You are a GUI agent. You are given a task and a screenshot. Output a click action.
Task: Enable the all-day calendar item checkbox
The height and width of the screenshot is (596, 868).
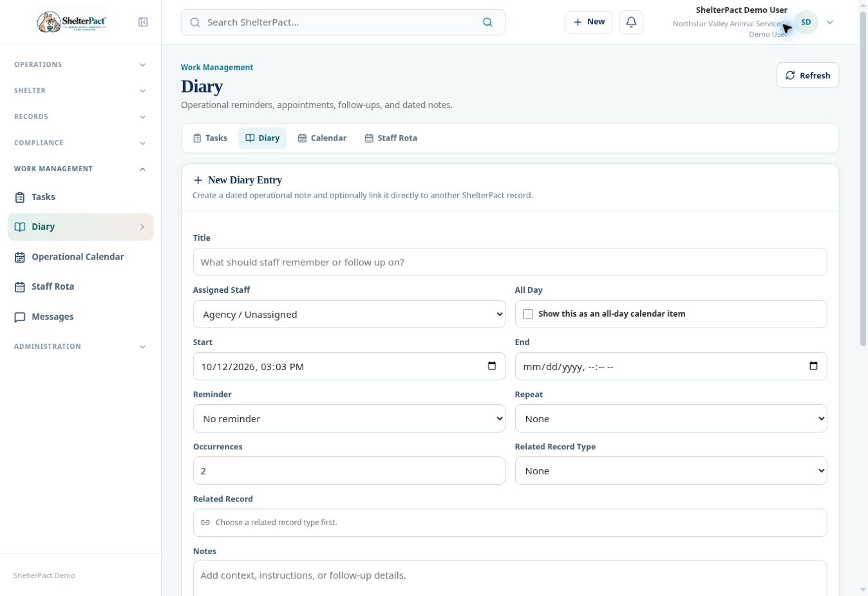pos(528,314)
